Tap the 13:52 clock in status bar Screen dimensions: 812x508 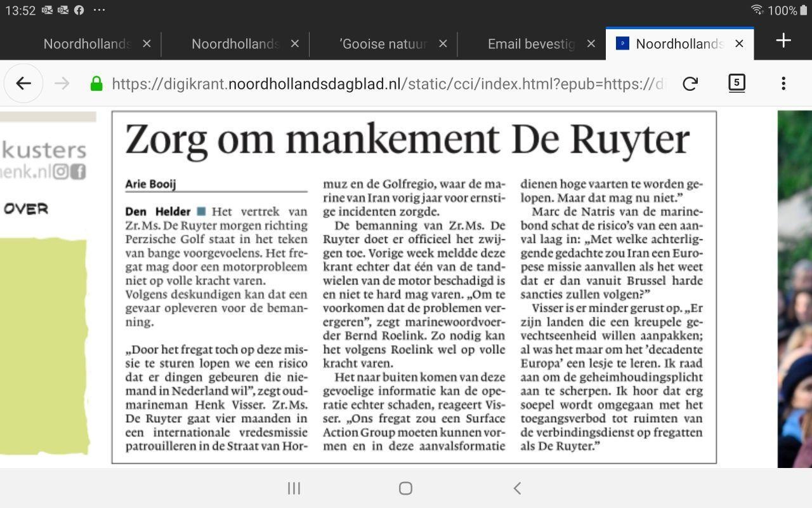point(20,11)
